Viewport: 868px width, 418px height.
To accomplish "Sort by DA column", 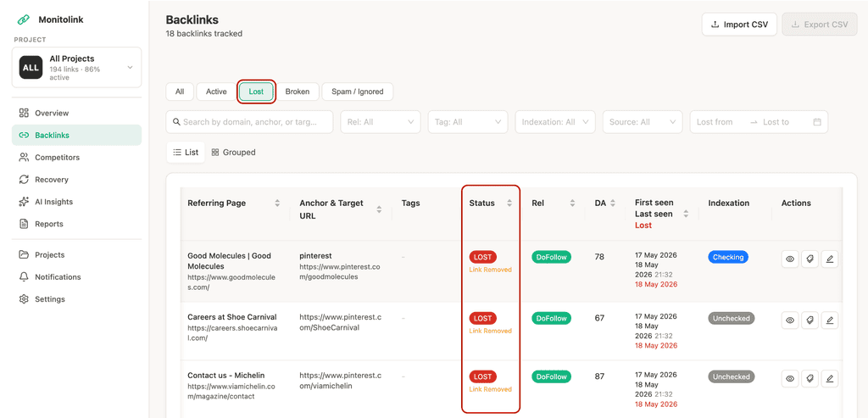I will (x=613, y=203).
